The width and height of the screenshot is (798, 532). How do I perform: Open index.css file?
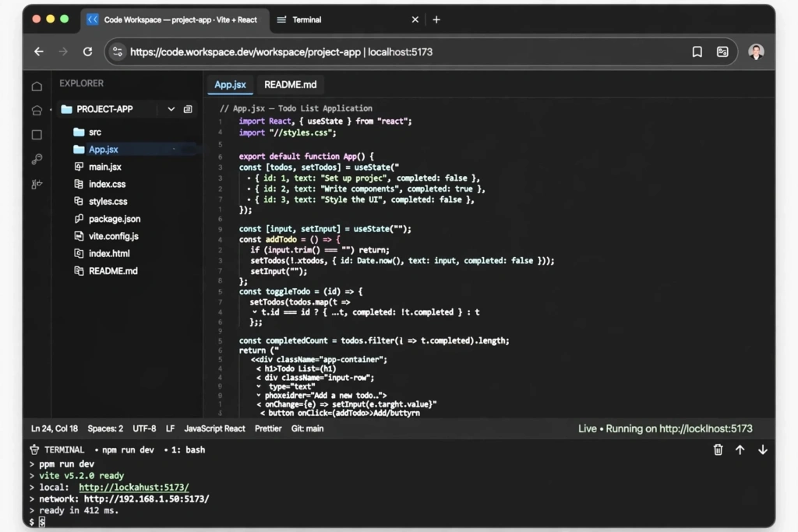107,184
